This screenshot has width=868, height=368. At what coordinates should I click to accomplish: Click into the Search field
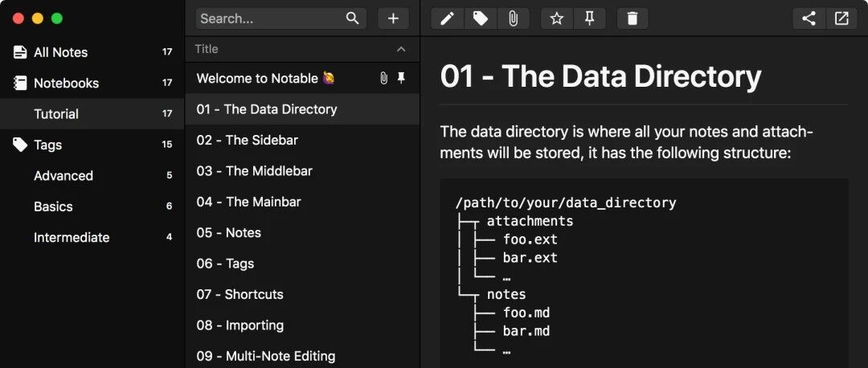(280, 18)
